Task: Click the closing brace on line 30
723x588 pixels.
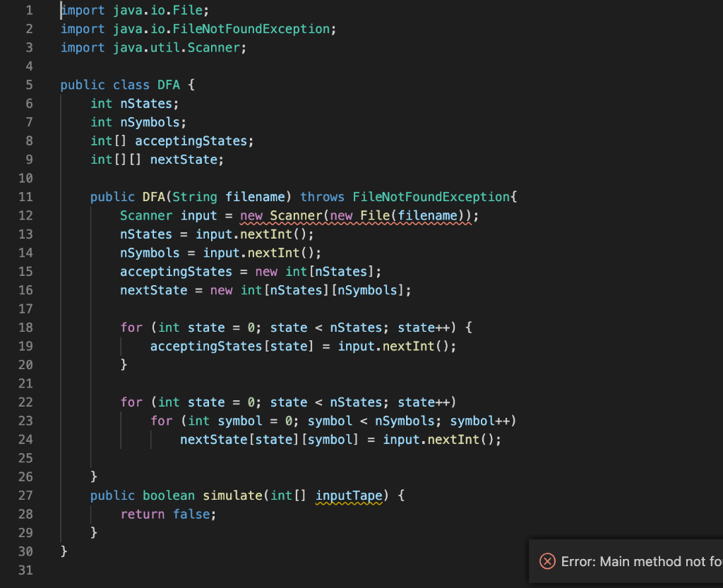Action: [x=62, y=551]
